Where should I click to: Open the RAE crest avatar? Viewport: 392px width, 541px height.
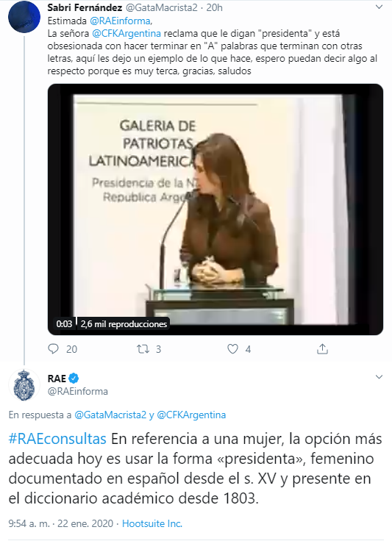(x=24, y=384)
